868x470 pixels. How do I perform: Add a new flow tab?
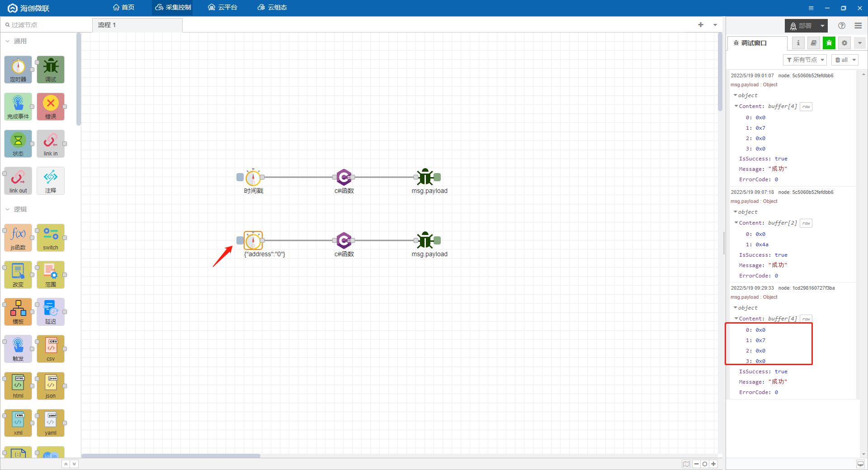click(x=701, y=25)
